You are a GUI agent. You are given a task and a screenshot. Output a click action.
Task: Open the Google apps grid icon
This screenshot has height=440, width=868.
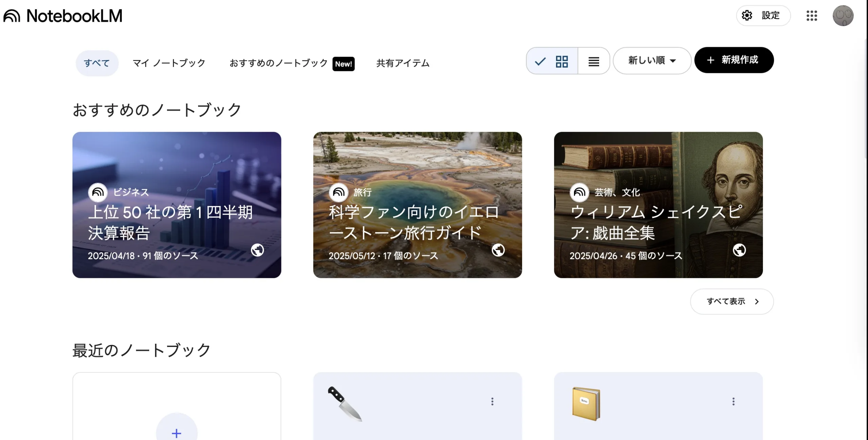coord(812,16)
